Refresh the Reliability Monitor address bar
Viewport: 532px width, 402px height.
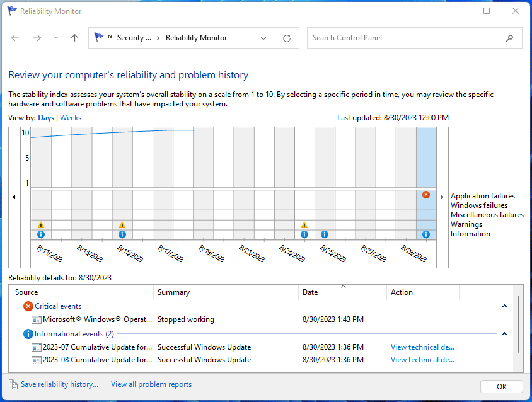[287, 38]
